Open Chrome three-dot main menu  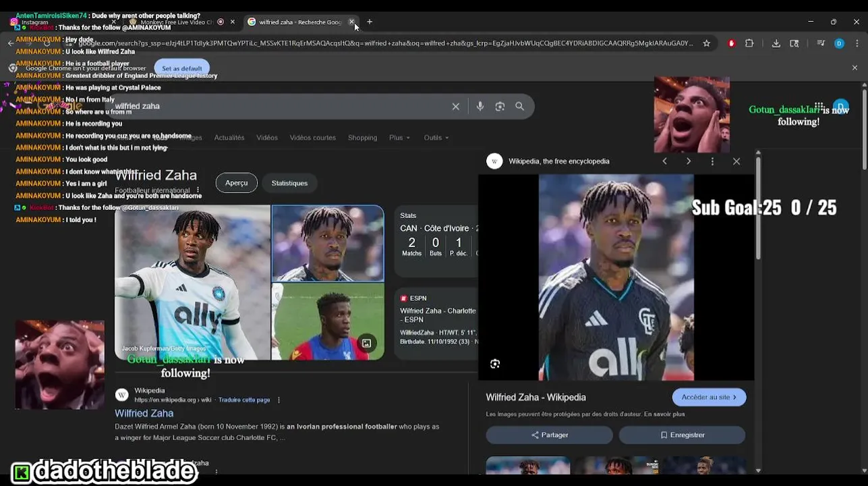pyautogui.click(x=857, y=43)
